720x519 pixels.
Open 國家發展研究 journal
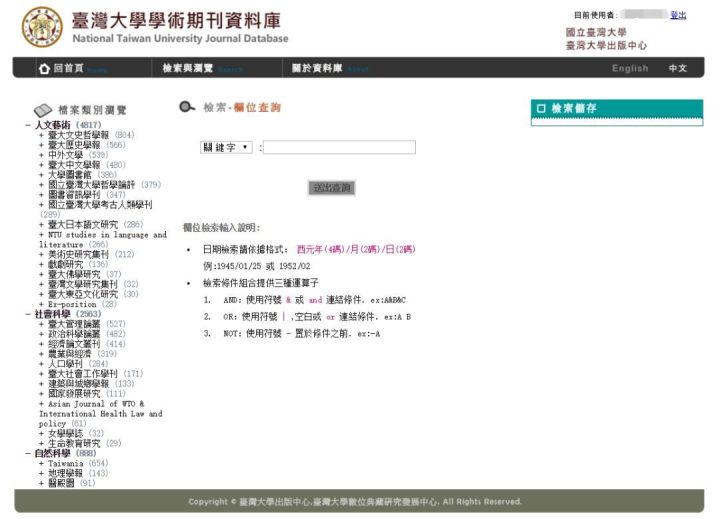tap(74, 394)
